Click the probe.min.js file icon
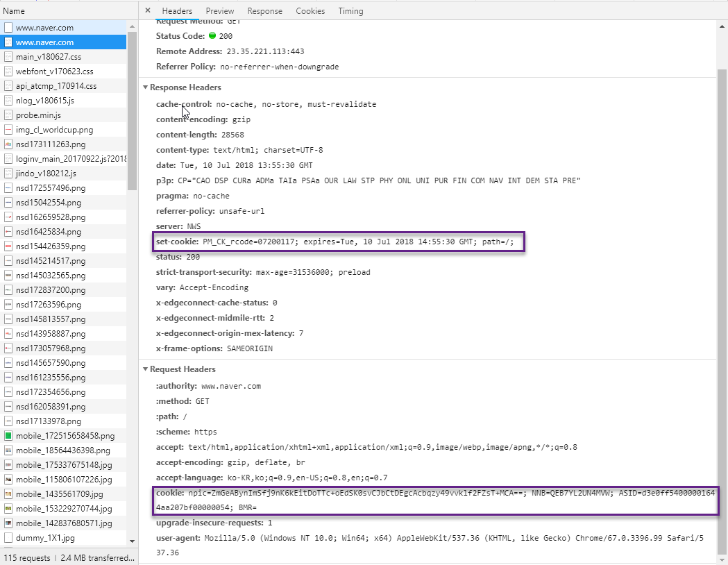728x565 pixels. (8, 115)
